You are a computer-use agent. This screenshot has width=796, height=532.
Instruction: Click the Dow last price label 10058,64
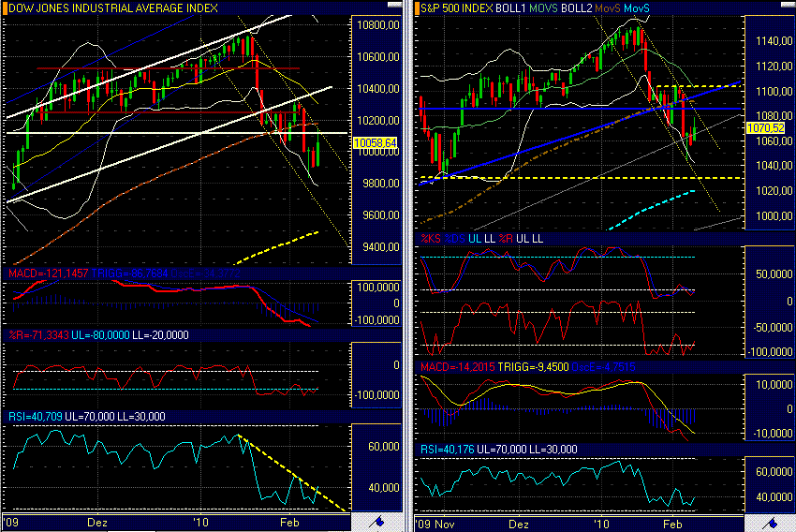pos(376,143)
